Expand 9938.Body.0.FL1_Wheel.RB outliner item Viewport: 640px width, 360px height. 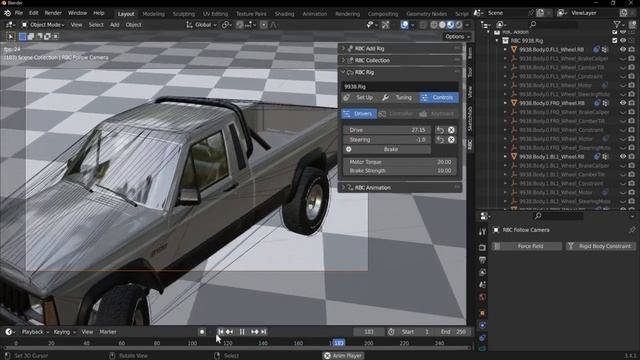[x=505, y=50]
